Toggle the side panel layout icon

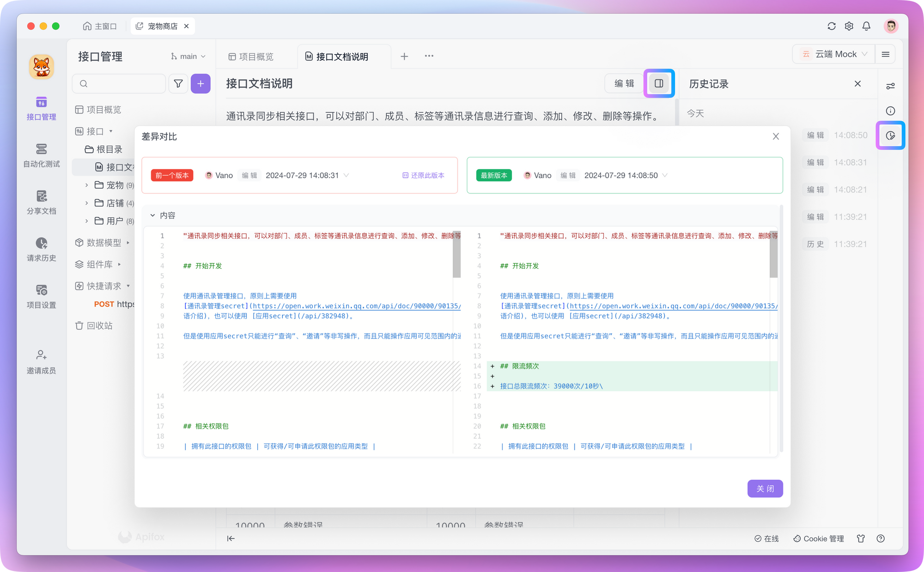point(659,84)
